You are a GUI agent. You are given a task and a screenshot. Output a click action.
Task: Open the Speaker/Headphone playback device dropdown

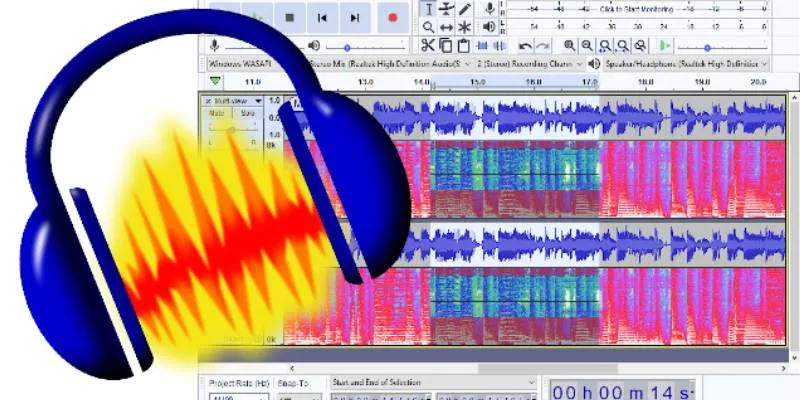686,64
